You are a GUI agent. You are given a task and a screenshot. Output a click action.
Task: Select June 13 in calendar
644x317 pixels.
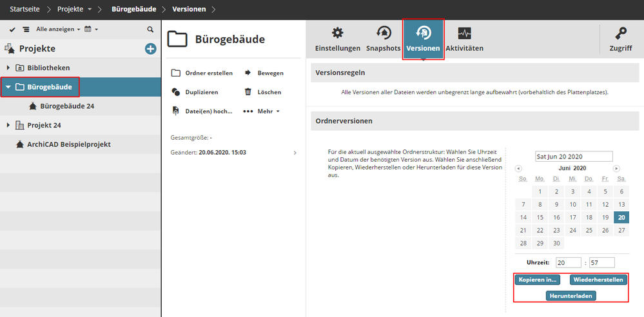coord(621,204)
